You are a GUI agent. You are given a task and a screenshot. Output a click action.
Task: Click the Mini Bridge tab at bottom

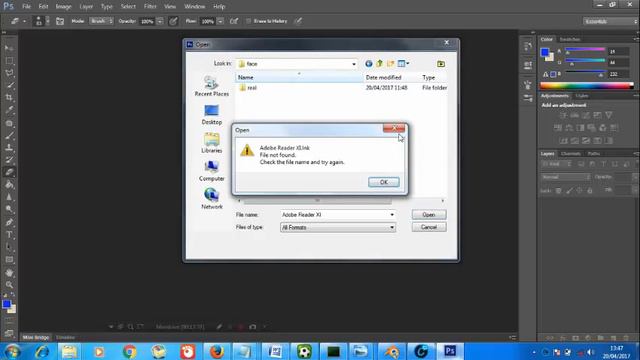(x=36, y=338)
